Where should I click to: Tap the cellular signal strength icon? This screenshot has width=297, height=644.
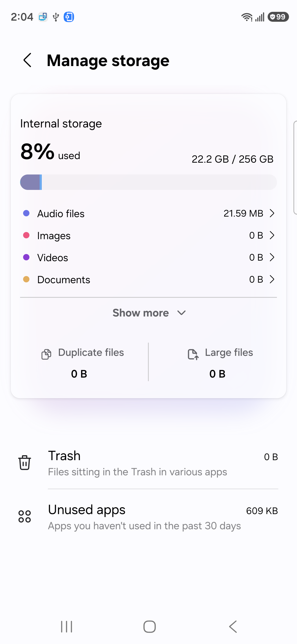pos(260,17)
